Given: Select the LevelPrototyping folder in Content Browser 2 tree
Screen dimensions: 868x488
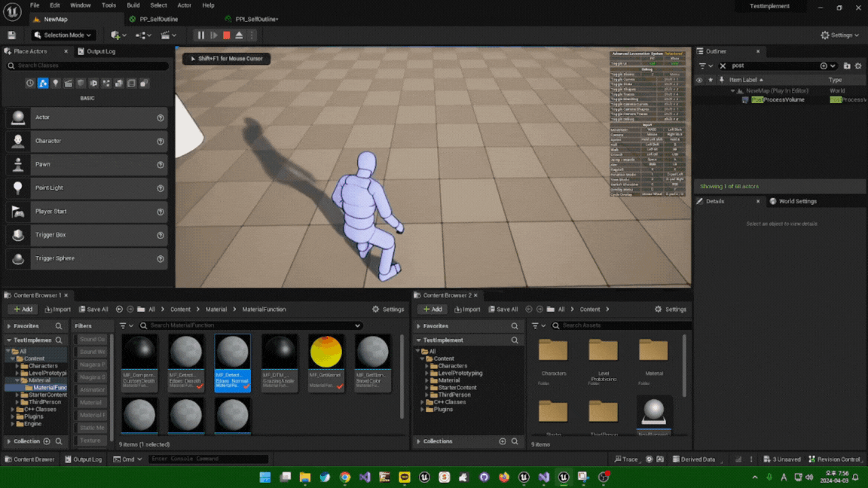Looking at the screenshot, I should (460, 374).
